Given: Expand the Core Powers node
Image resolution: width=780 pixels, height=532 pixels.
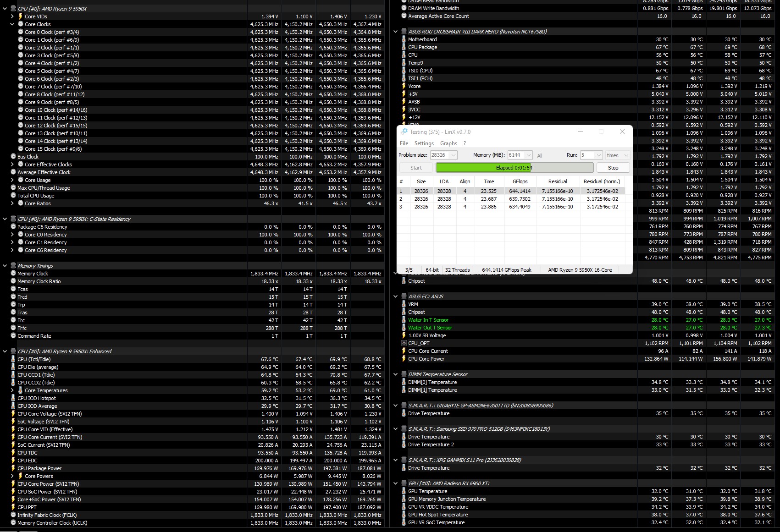Looking at the screenshot, I should (12, 476).
